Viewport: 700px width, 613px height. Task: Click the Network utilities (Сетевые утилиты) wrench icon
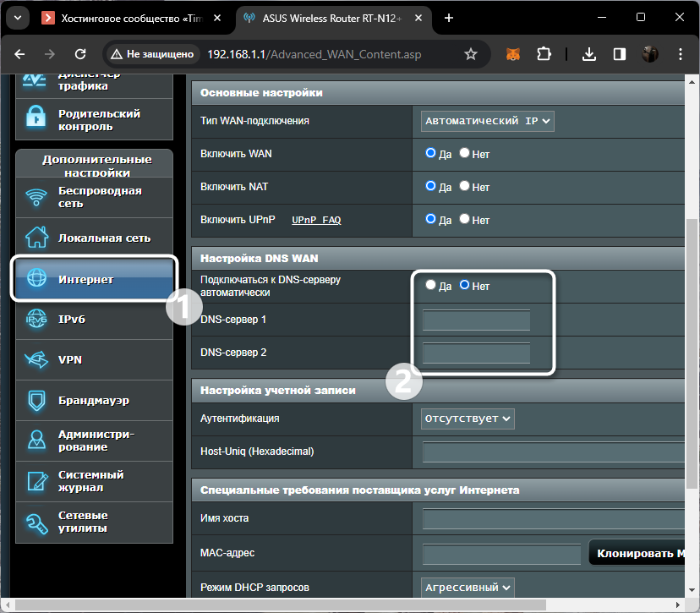(x=36, y=522)
